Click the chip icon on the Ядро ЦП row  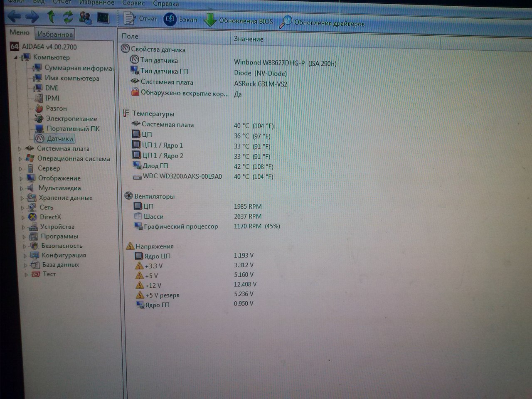139,256
